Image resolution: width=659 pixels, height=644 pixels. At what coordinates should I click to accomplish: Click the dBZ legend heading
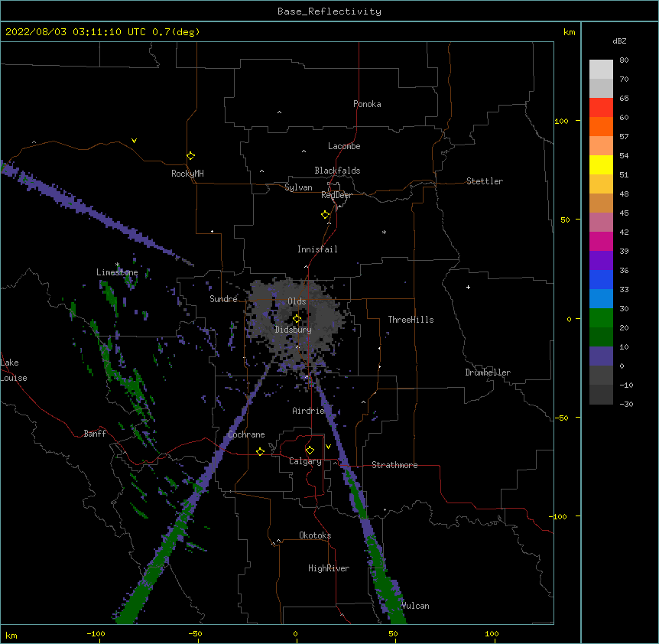(x=619, y=41)
